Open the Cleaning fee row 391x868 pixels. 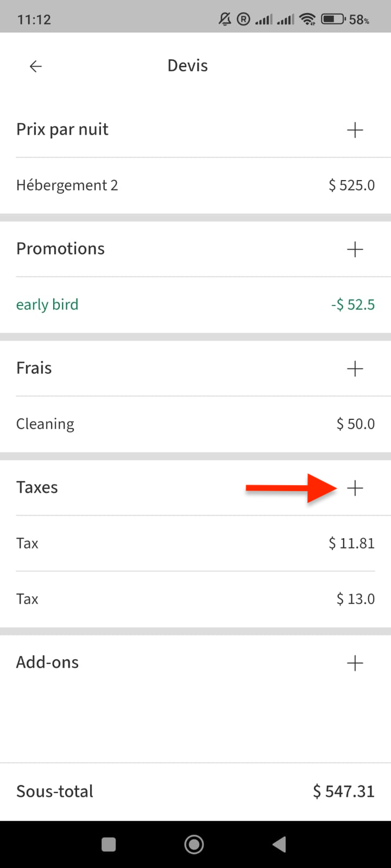195,424
